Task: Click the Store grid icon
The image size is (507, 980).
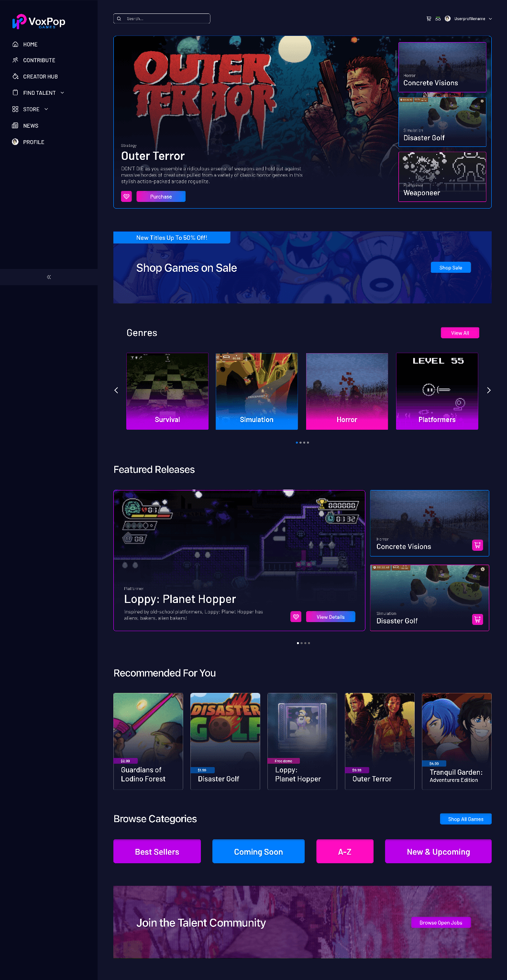Action: tap(15, 109)
